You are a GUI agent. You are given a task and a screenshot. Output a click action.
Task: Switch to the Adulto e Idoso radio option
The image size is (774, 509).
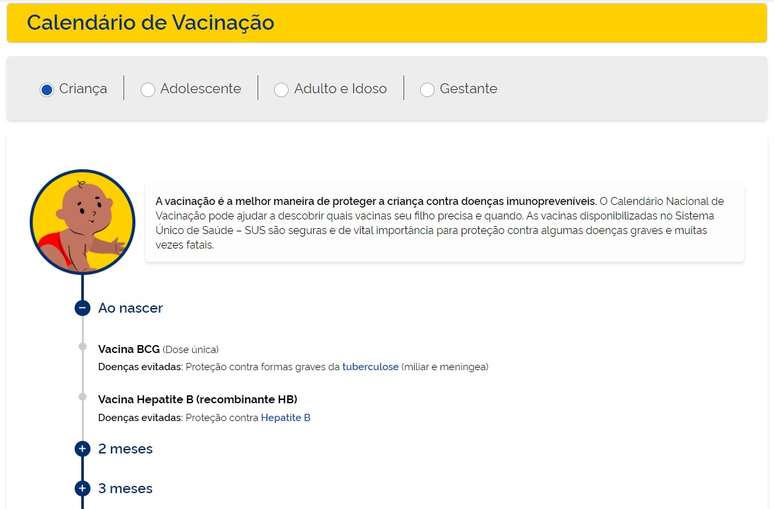[281, 89]
